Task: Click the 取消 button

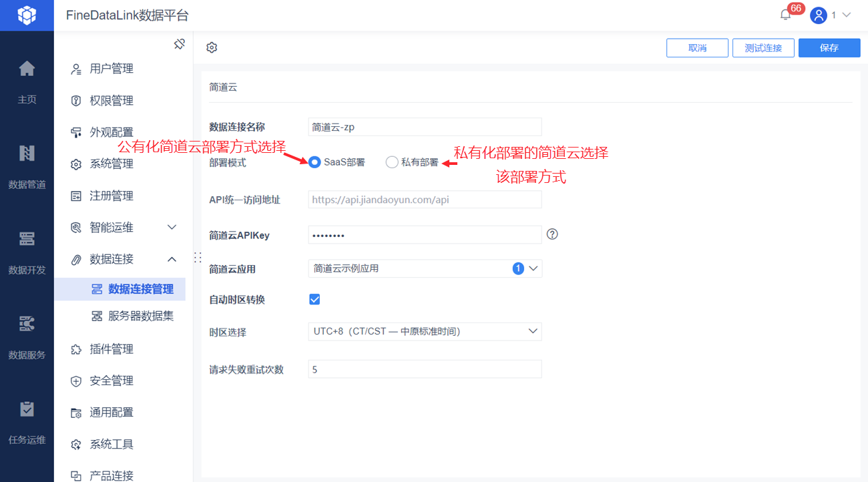Action: (x=697, y=48)
